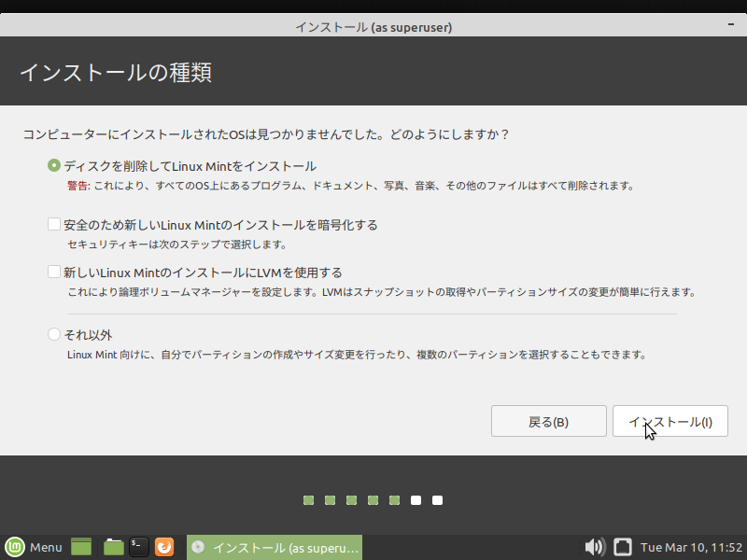Click the volume speaker icon in the tray
This screenshot has width=747, height=560.
595,547
